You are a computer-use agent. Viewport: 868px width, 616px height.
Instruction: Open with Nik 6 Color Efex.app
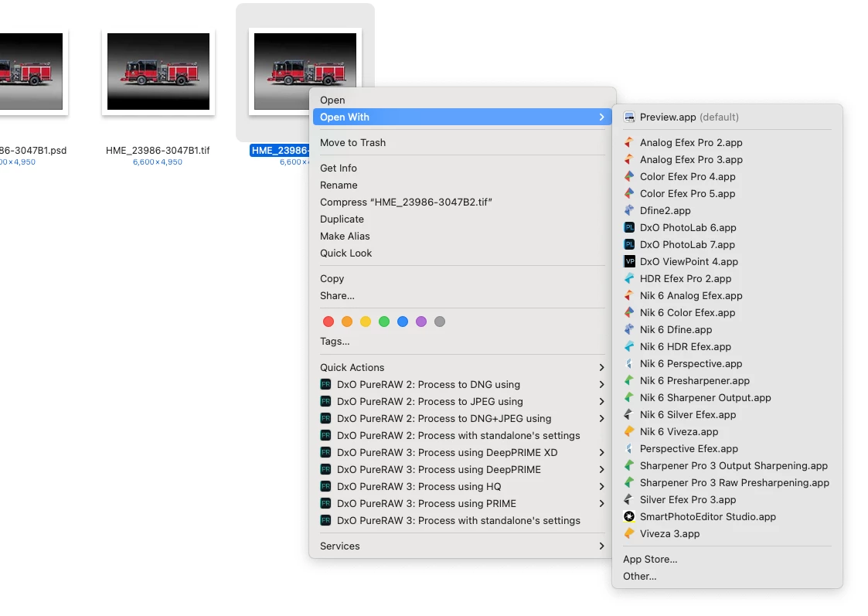point(727,313)
